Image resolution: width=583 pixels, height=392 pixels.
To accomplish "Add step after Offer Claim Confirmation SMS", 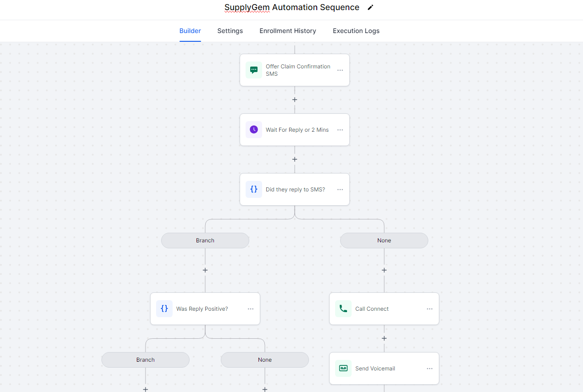I will click(295, 100).
